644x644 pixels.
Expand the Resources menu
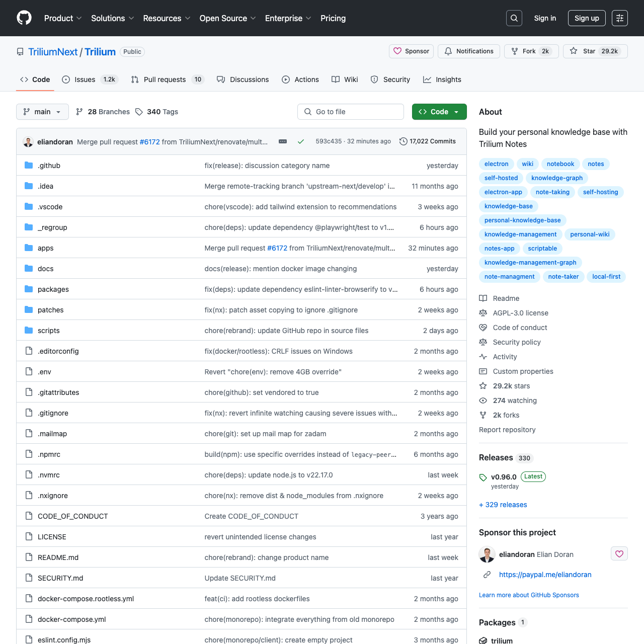(x=167, y=18)
